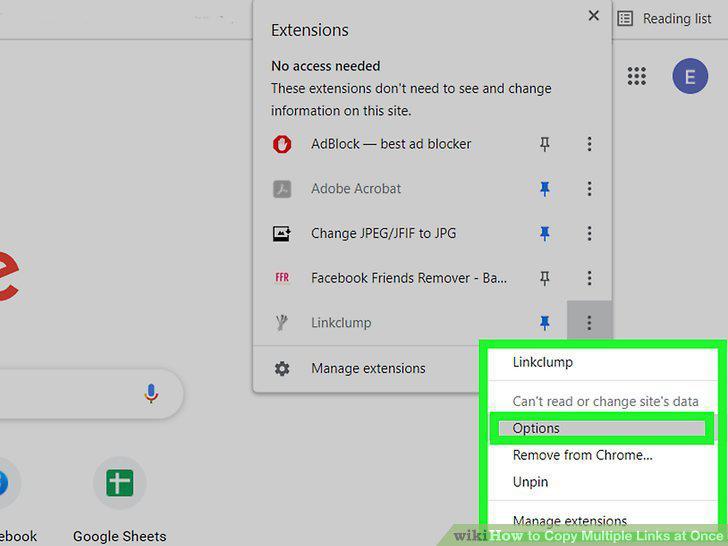Screen dimensions: 728x546
Task: Click the Linkclump three-dot menu button
Action: (x=589, y=322)
